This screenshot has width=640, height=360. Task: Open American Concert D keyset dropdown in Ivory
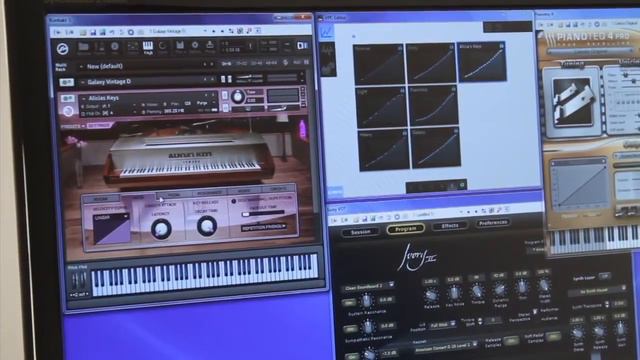[x=445, y=347]
